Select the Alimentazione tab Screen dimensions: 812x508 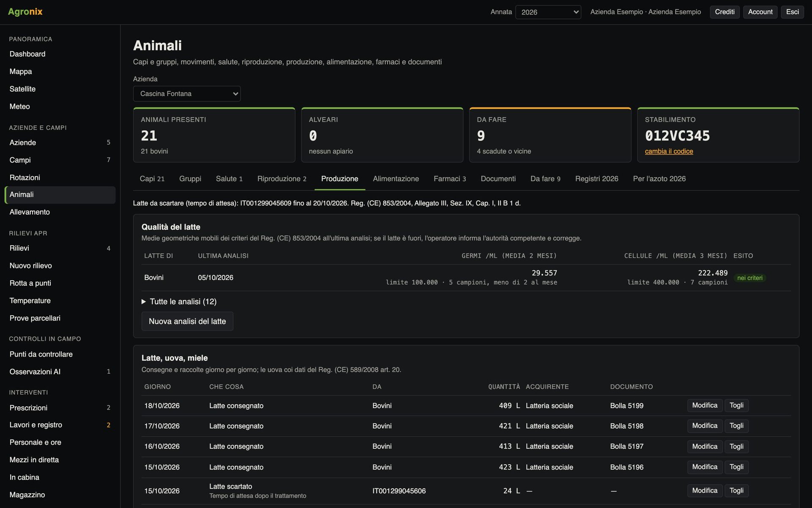click(x=396, y=179)
